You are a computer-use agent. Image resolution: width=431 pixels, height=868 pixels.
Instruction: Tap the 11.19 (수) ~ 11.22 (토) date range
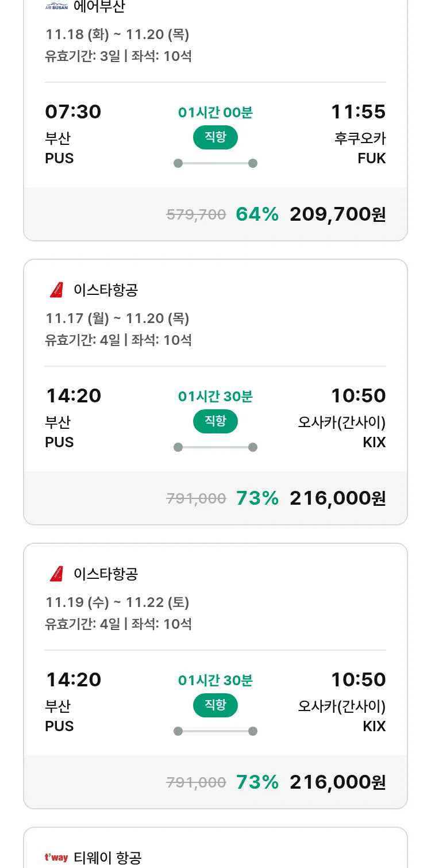click(x=117, y=602)
